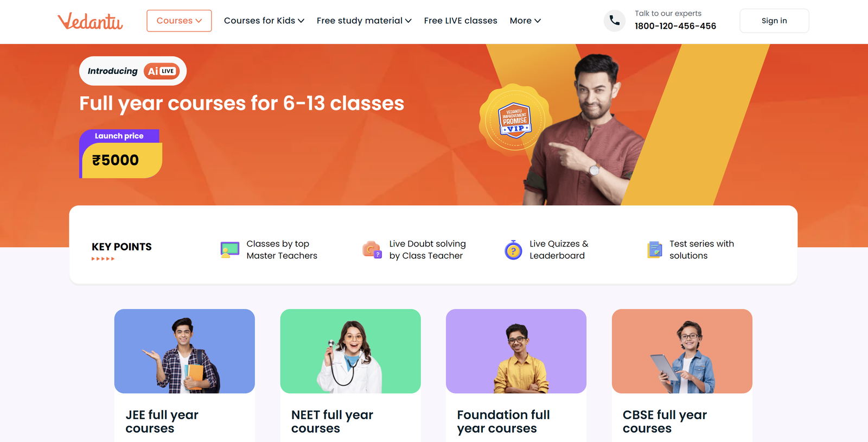Click the Vedantu Improvement Promise VIP badge
Screen dimensions: 868x442
tap(515, 120)
